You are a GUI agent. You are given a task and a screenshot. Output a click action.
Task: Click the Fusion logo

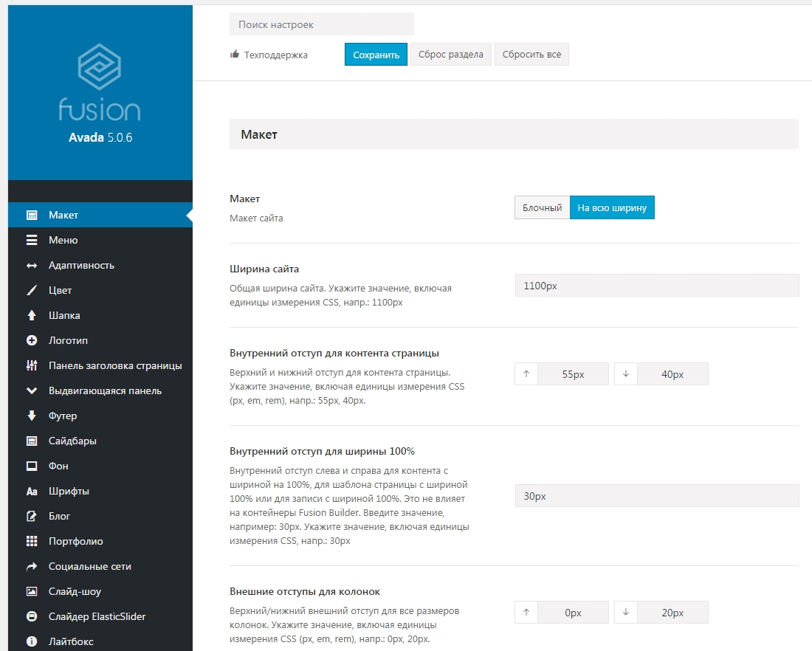pos(100,83)
